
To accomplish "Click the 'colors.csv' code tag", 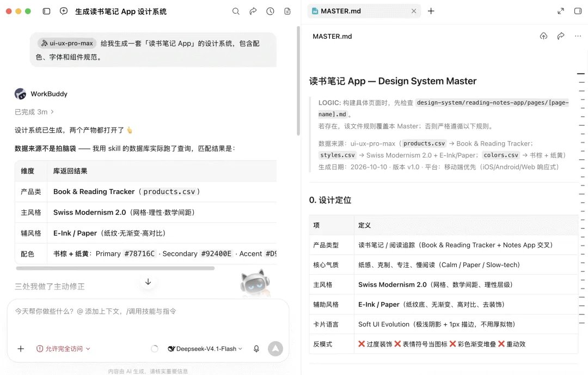I will tap(501, 155).
